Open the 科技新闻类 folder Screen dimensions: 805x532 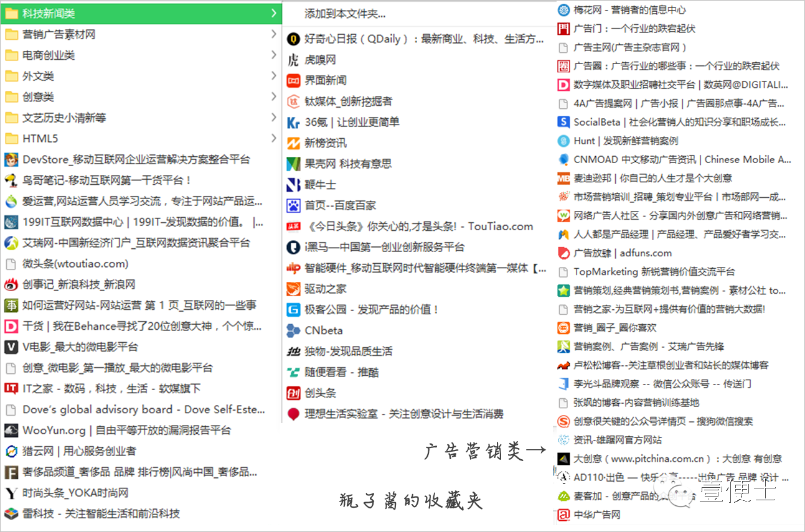tap(141, 13)
